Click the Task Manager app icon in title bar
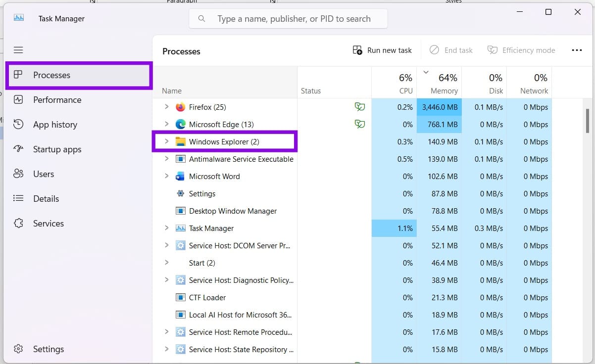Image resolution: width=595 pixels, height=364 pixels. click(19, 18)
